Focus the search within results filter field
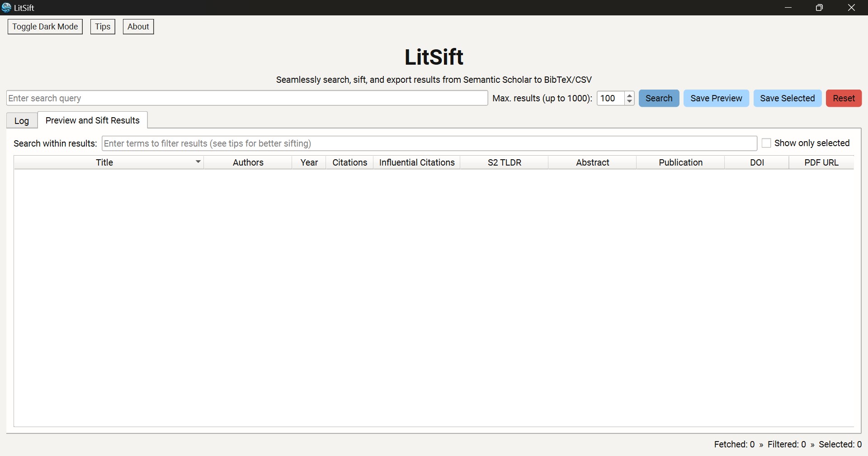 pyautogui.click(x=429, y=143)
